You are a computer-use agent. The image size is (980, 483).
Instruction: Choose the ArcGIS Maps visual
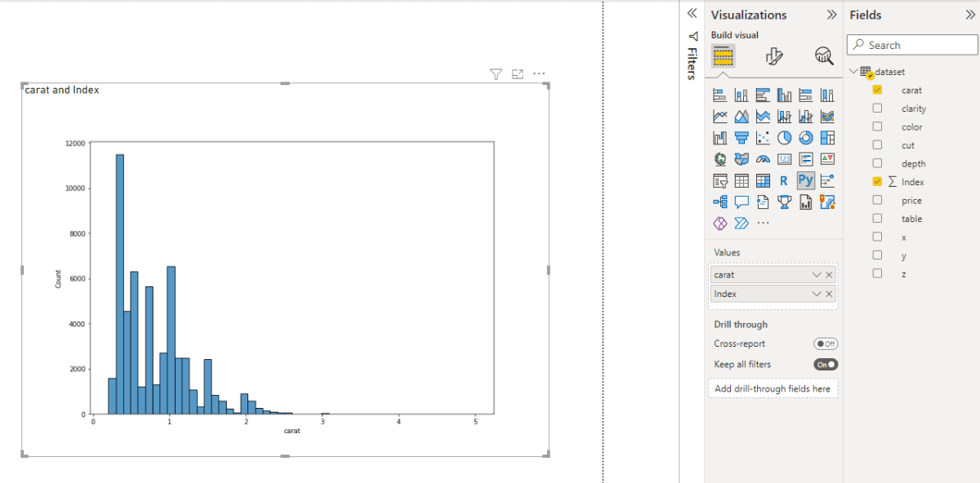point(826,202)
